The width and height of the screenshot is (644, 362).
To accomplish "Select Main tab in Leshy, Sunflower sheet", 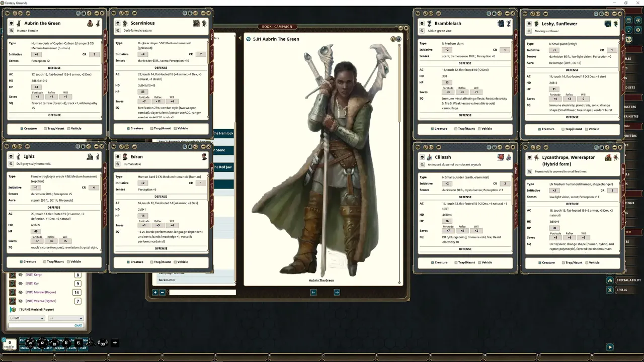I will click(622, 37).
